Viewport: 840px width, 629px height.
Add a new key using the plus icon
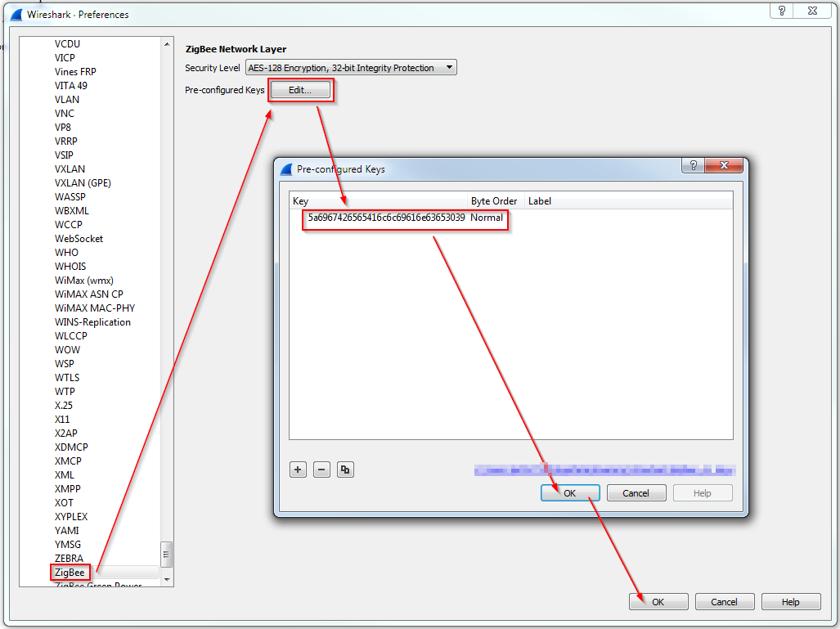(x=298, y=470)
